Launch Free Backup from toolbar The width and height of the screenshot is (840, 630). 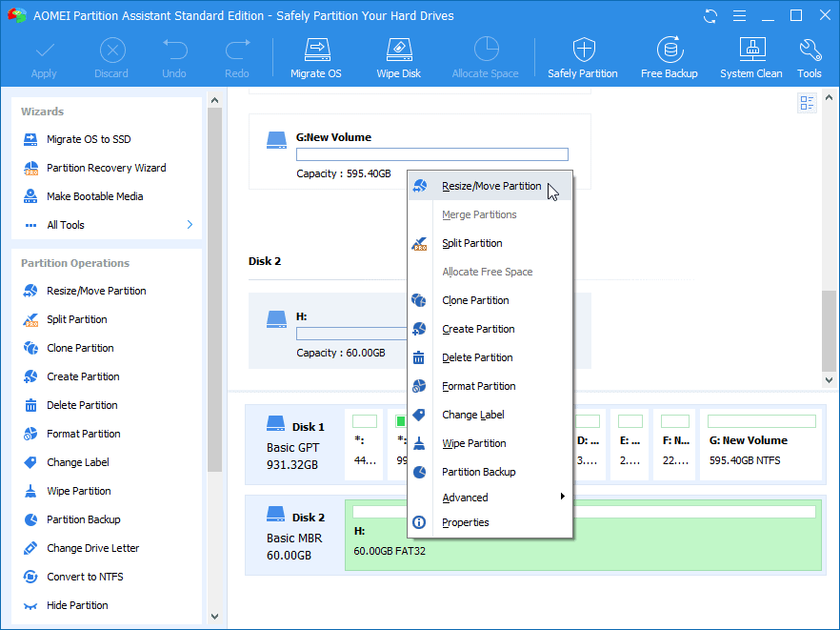click(670, 58)
